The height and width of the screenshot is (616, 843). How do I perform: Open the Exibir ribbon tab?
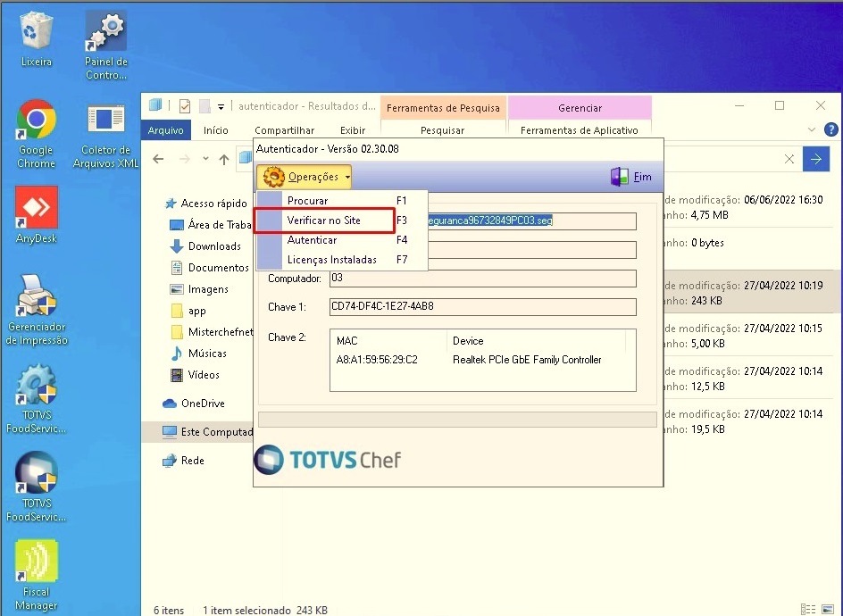[x=353, y=130]
